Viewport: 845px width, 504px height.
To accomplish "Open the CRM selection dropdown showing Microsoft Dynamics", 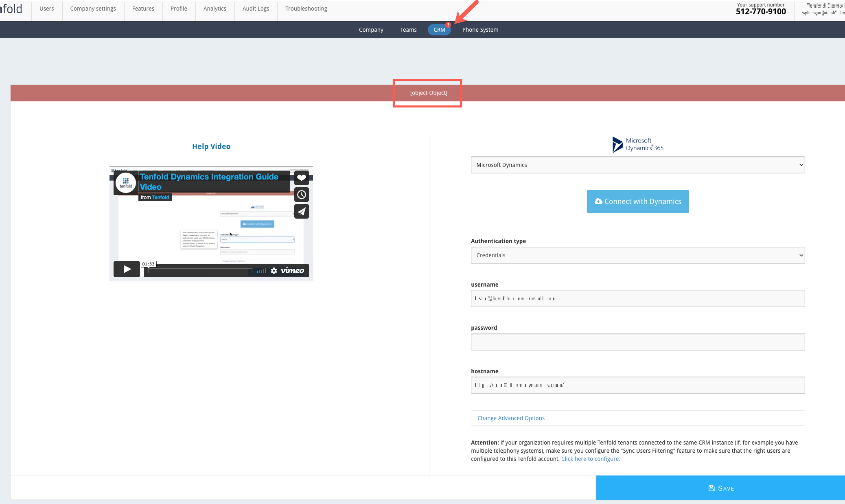I will pyautogui.click(x=637, y=165).
